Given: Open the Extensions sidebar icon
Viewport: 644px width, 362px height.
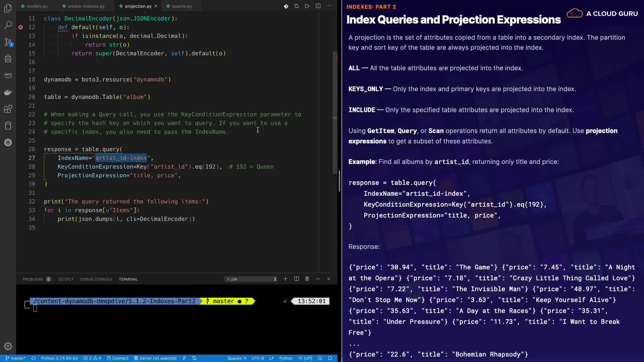Looking at the screenshot, I should 8,109.
